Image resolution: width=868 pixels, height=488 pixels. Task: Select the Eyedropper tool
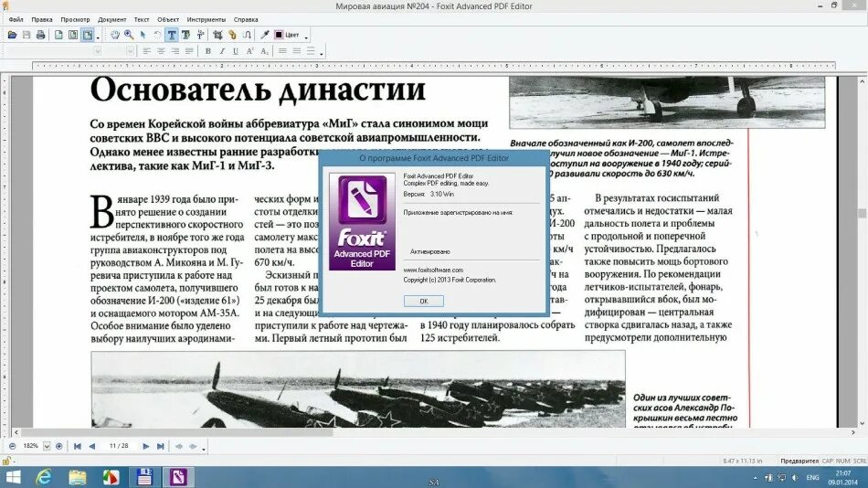265,35
